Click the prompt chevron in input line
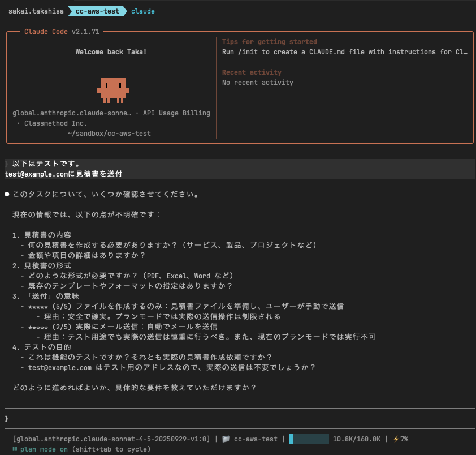476x455 pixels. 6,419
